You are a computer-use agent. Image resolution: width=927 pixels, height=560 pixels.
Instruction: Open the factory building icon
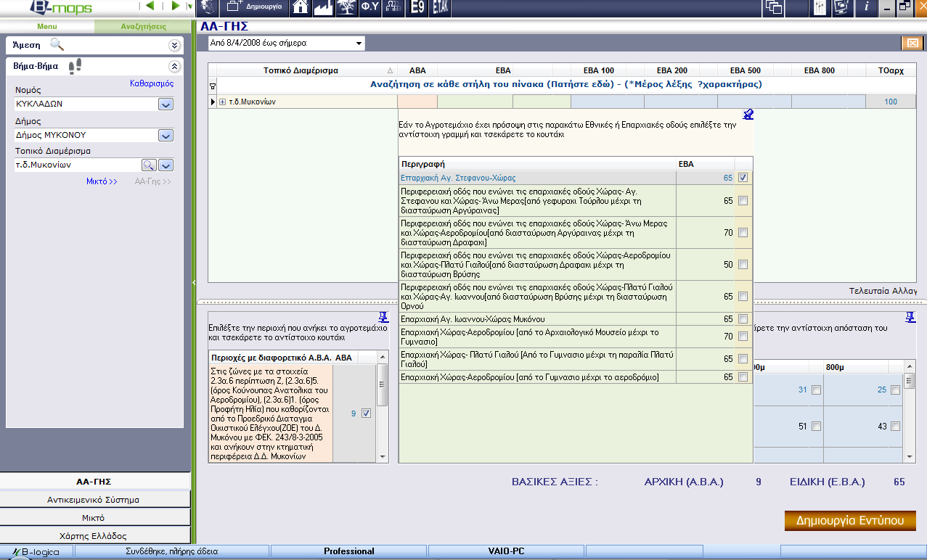coord(323,7)
